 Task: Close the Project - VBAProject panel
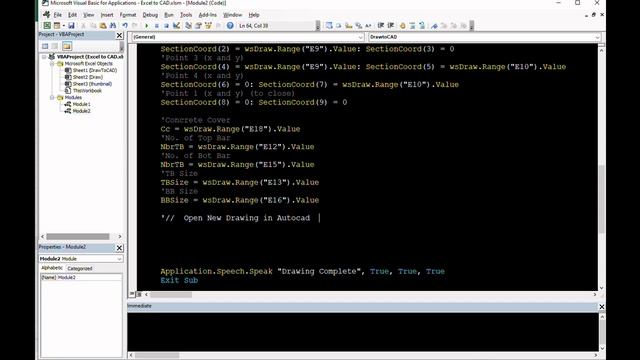click(x=119, y=36)
